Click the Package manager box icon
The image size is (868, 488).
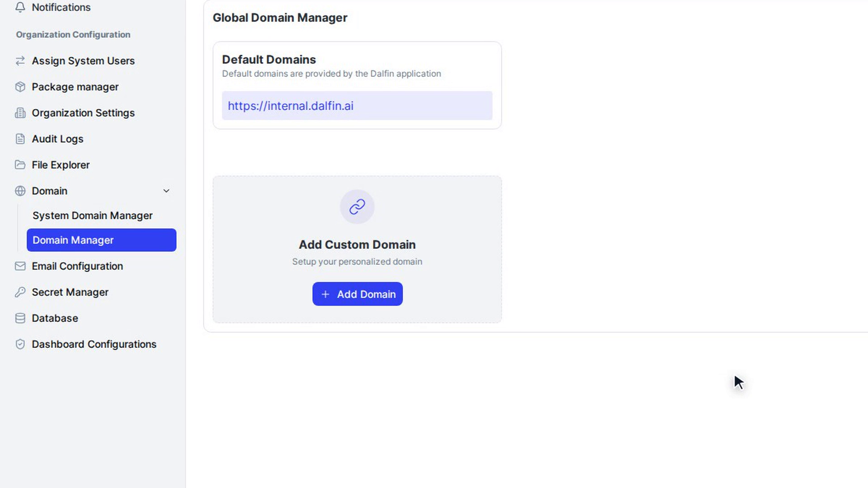[x=20, y=87]
